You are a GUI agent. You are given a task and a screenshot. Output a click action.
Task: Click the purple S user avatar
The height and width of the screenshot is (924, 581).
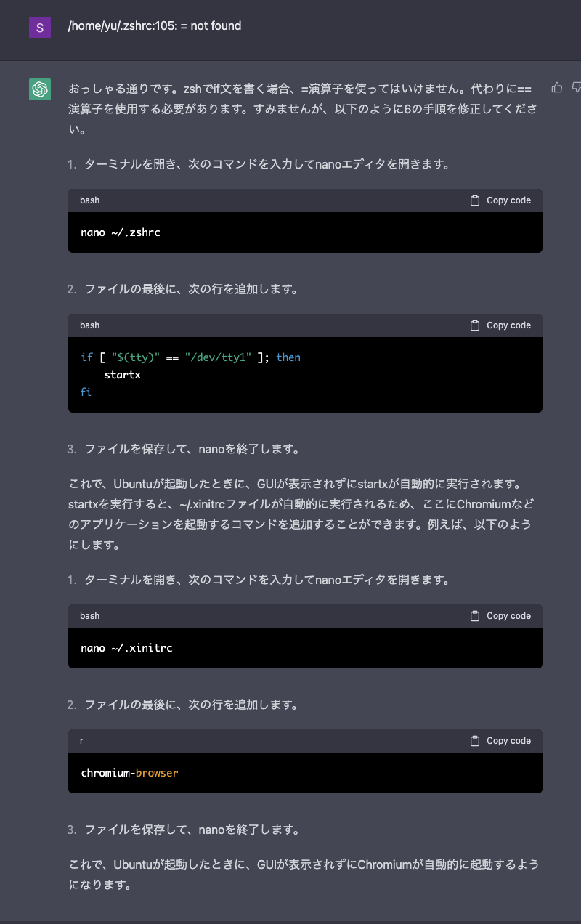(x=40, y=28)
